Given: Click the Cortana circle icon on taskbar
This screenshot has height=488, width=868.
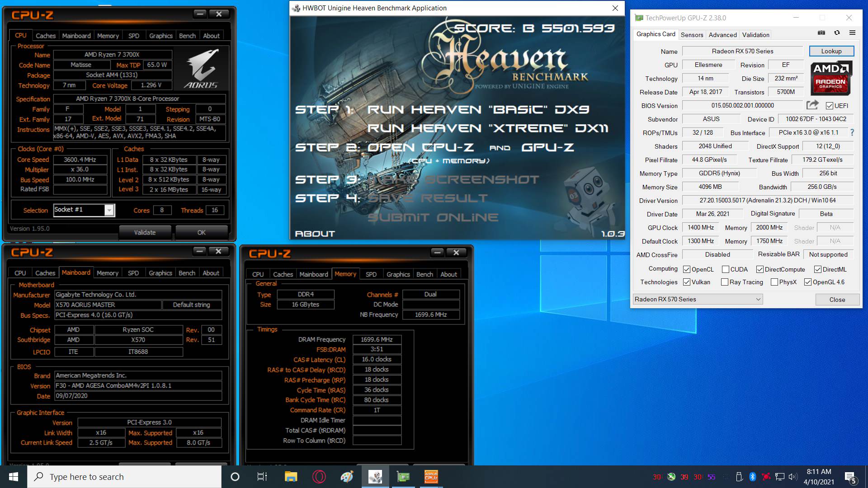Looking at the screenshot, I should click(x=235, y=477).
